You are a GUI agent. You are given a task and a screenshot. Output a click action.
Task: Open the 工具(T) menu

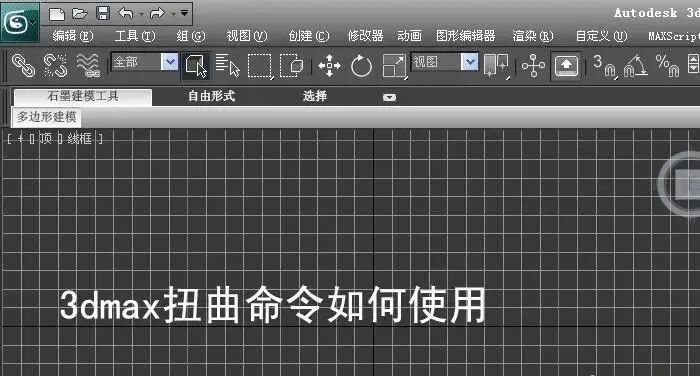135,36
